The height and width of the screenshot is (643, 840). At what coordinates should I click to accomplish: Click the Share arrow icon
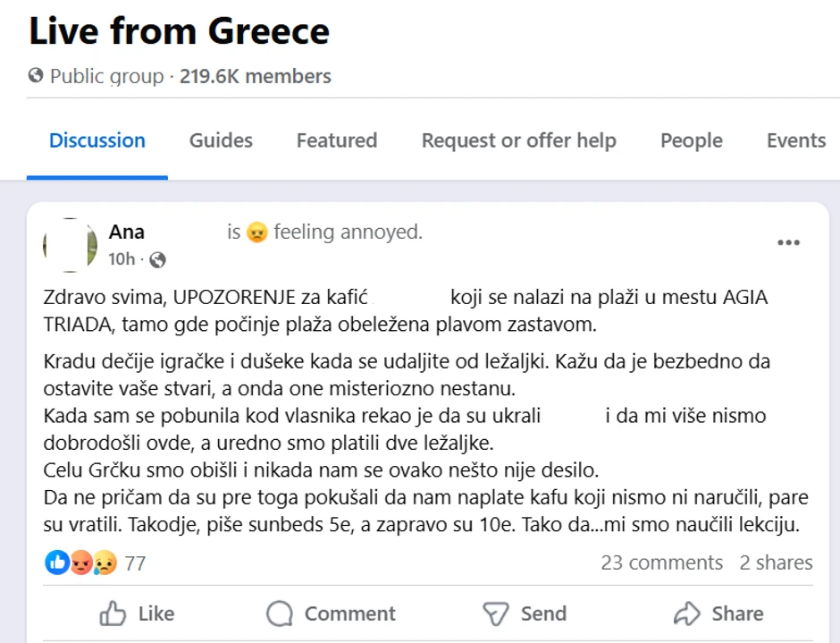pyautogui.click(x=686, y=613)
